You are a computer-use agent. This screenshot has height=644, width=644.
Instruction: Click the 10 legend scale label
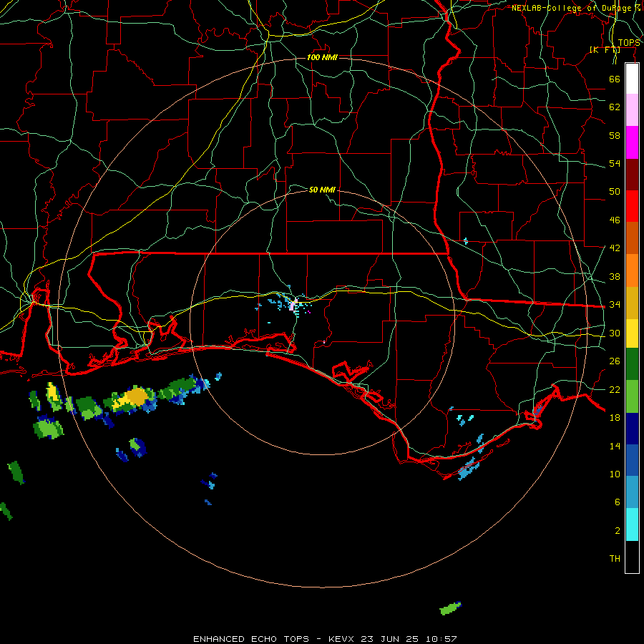pyautogui.click(x=615, y=474)
